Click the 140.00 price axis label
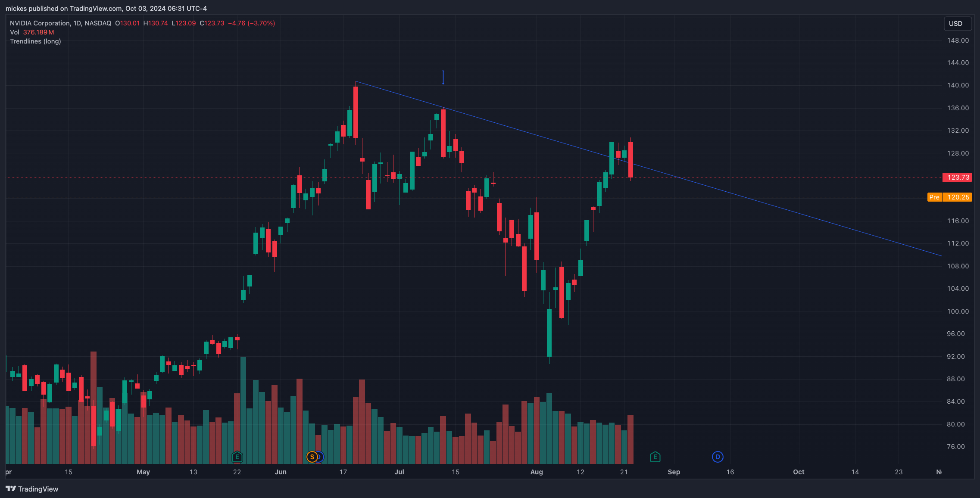 (958, 85)
